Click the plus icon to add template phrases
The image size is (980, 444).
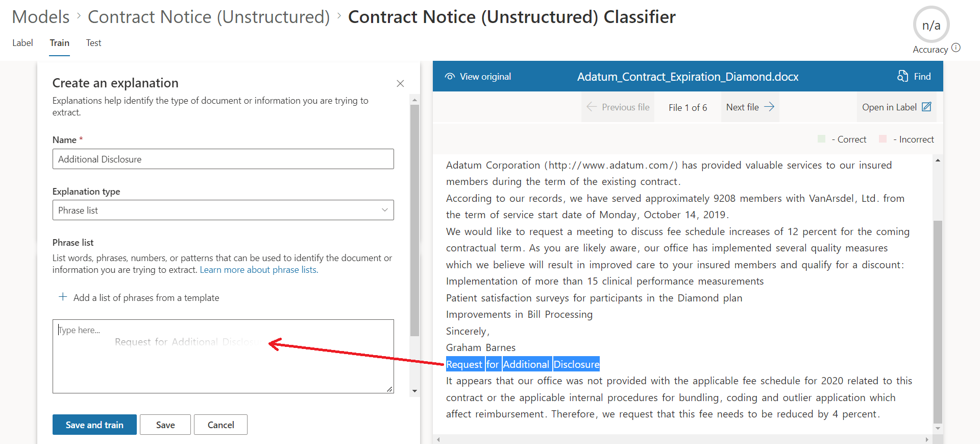click(63, 297)
